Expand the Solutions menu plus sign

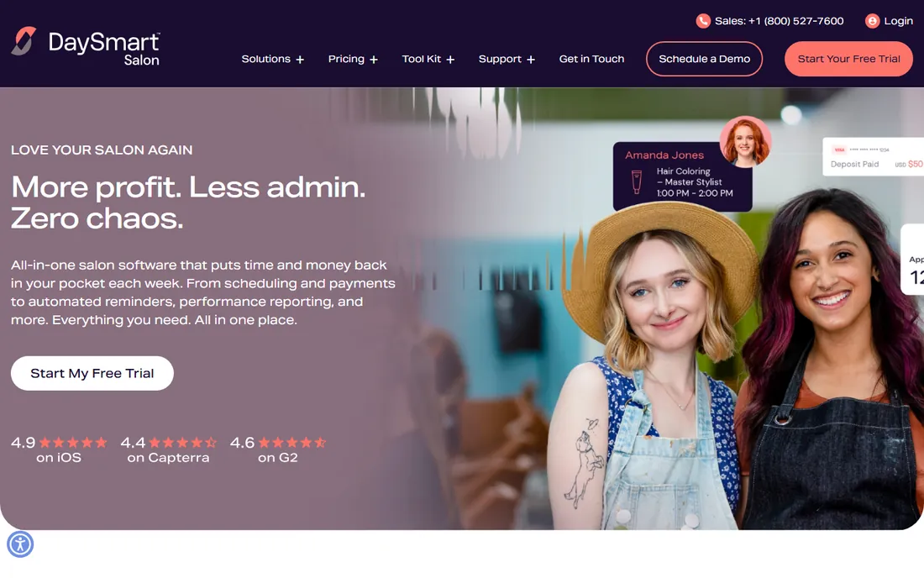pyautogui.click(x=300, y=60)
